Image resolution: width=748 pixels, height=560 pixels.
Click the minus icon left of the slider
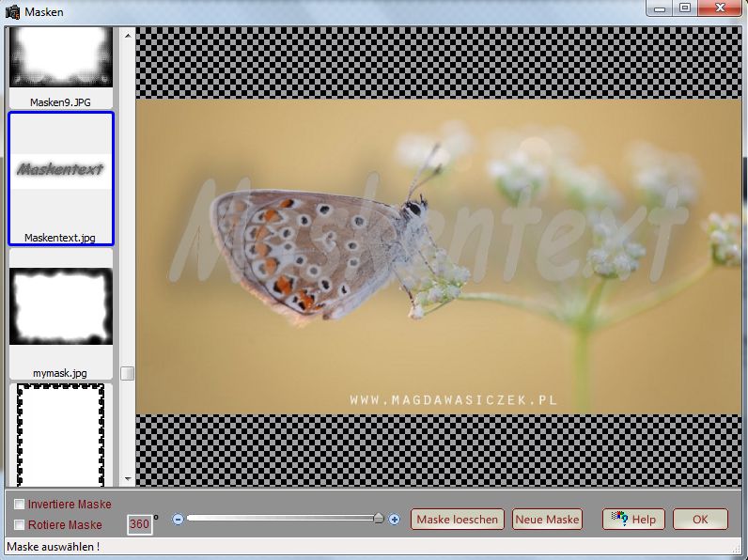(178, 519)
